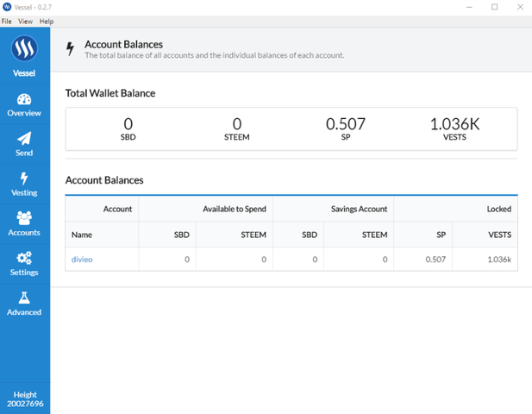
Task: Open the Overview dashboard icon
Action: click(24, 99)
